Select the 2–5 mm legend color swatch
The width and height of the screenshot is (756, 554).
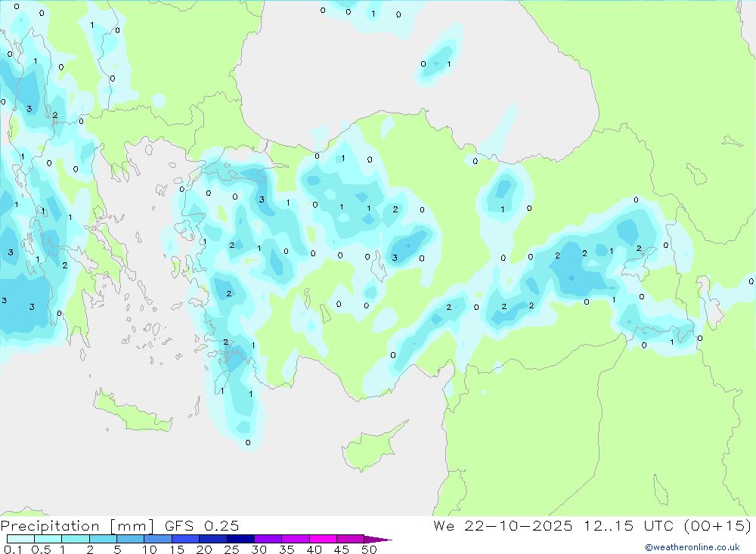coord(103,539)
